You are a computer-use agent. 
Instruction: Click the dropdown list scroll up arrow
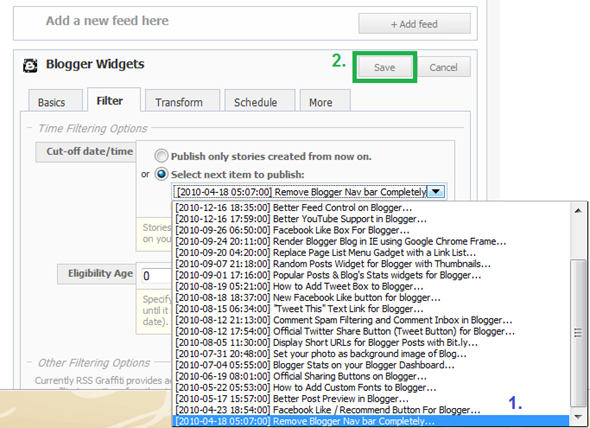click(x=578, y=211)
